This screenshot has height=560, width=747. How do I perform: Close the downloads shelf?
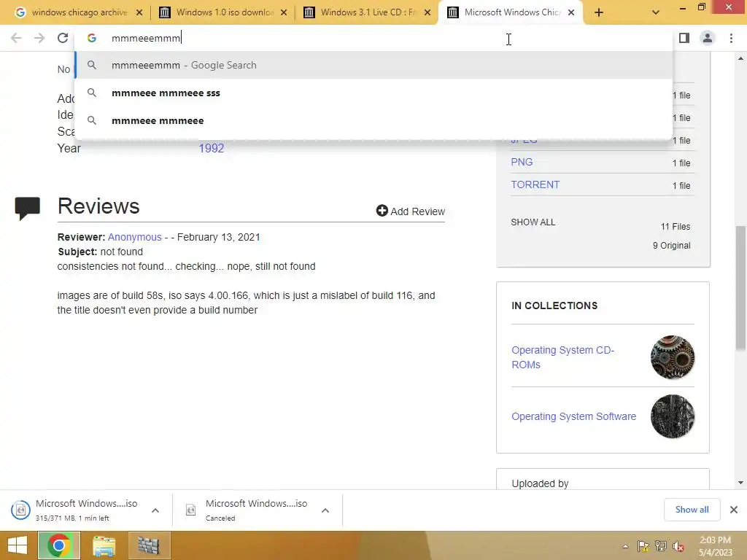(x=734, y=510)
